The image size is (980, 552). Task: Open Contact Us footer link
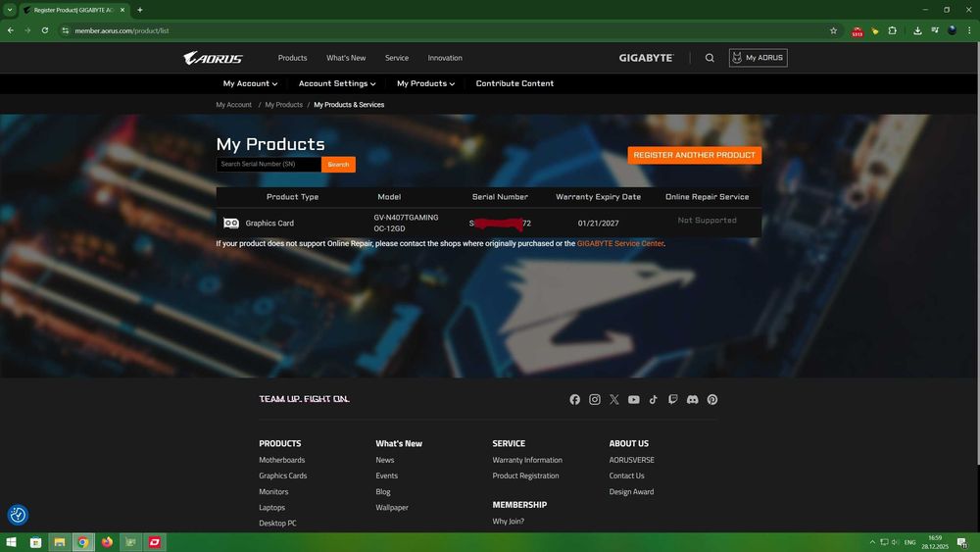(627, 476)
